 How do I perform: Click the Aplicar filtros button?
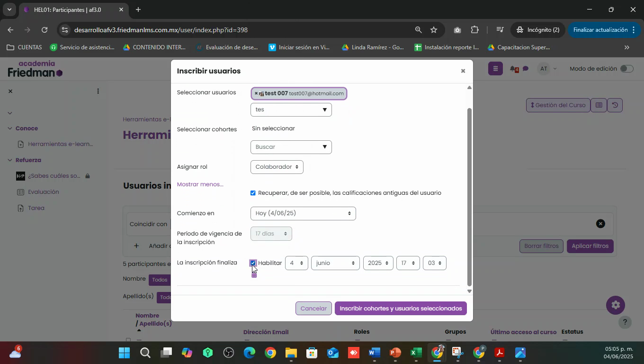(590, 246)
